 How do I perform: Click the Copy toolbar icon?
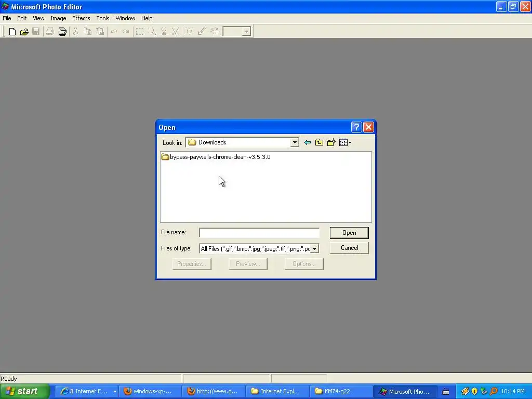87,32
